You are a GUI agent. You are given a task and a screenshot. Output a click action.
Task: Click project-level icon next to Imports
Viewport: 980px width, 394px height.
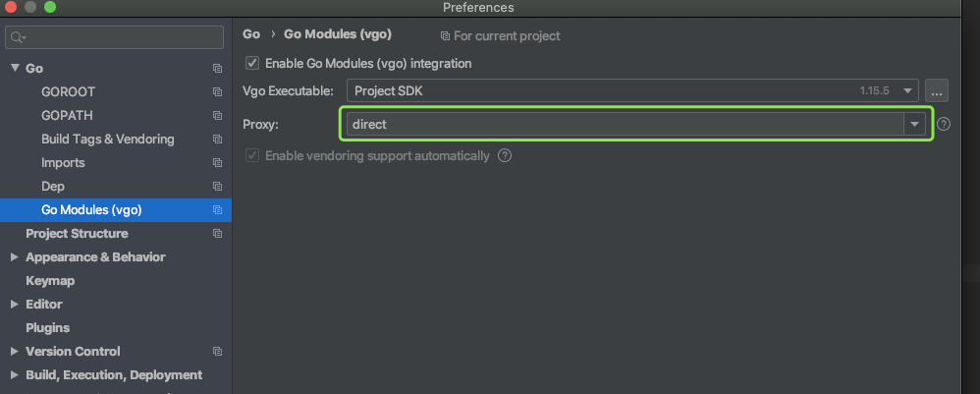tap(217, 163)
